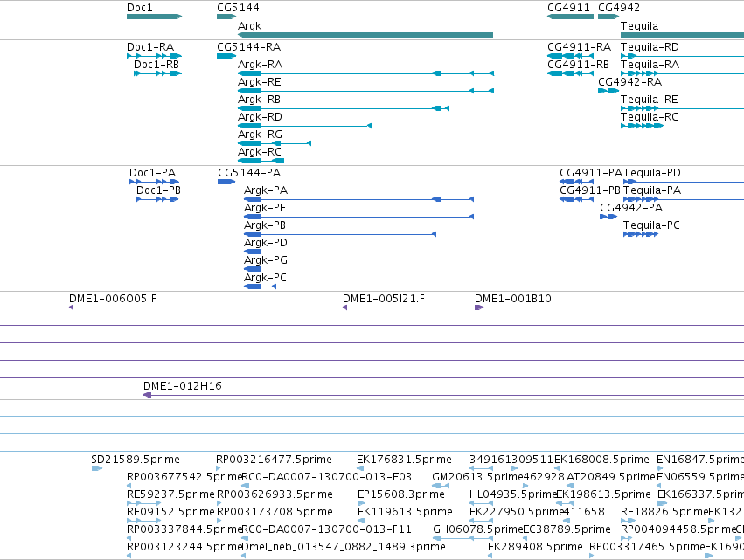Click RC0-DA0007-130700-013-E03 label
Image resolution: width=744 pixels, height=560 pixels.
point(326,477)
